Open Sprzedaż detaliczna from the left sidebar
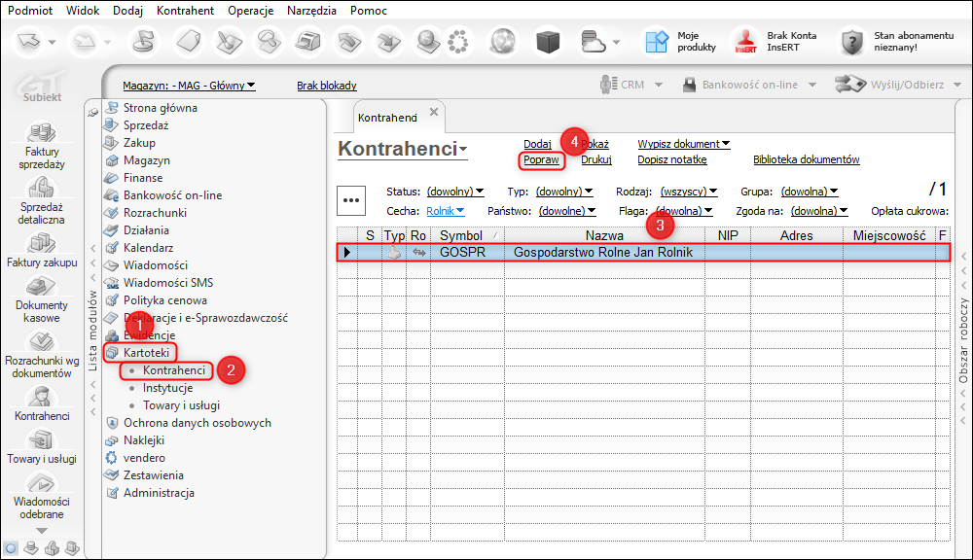Viewport: 973px width, 560px height. 41,189
